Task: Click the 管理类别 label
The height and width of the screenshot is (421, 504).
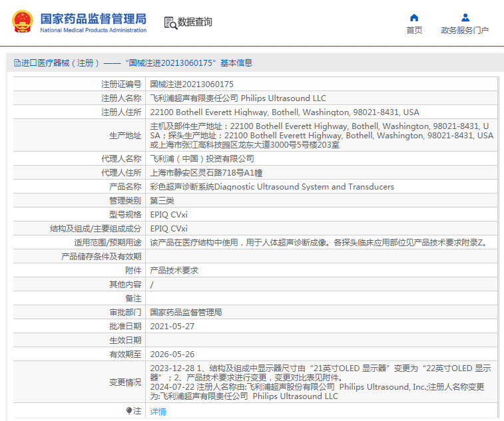Action: click(125, 201)
